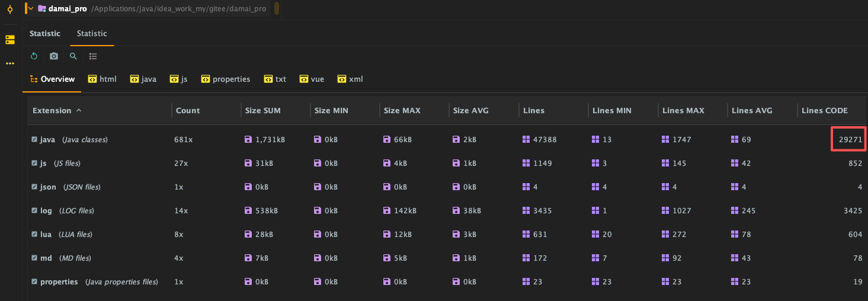Switch to the first Statistic tab
This screenshot has height=301, width=868.
tap(45, 34)
